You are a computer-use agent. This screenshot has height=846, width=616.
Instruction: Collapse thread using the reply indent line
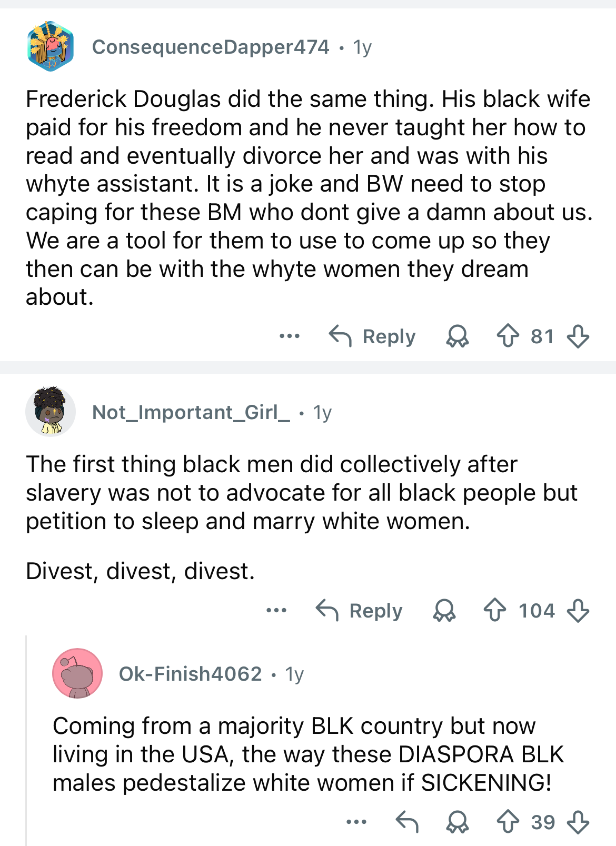(x=26, y=737)
